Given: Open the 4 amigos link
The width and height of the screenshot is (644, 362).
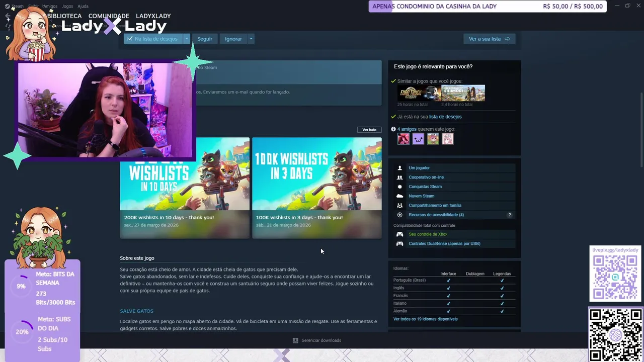Looking at the screenshot, I should [x=407, y=129].
